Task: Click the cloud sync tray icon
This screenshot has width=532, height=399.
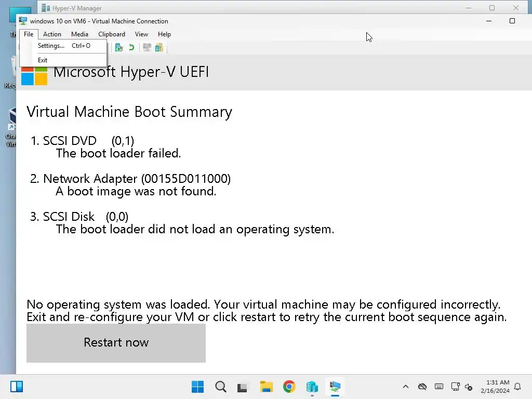Action: point(422,387)
